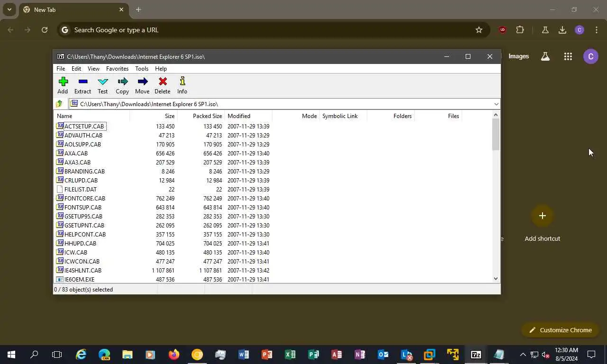Open Publisher from the taskbar
This screenshot has width=607, height=364.
click(313, 355)
